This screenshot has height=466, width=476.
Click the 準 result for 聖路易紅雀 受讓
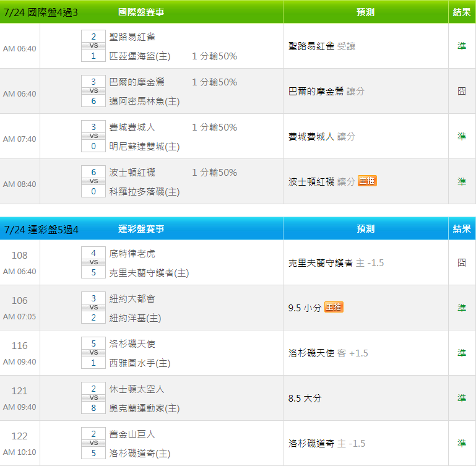coord(462,46)
